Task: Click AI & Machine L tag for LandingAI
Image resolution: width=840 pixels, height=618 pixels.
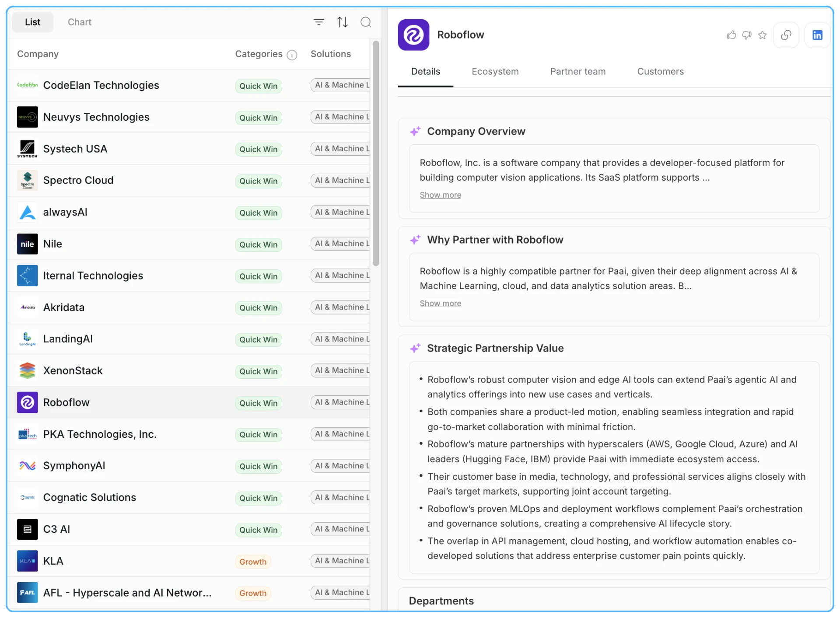Action: point(340,339)
